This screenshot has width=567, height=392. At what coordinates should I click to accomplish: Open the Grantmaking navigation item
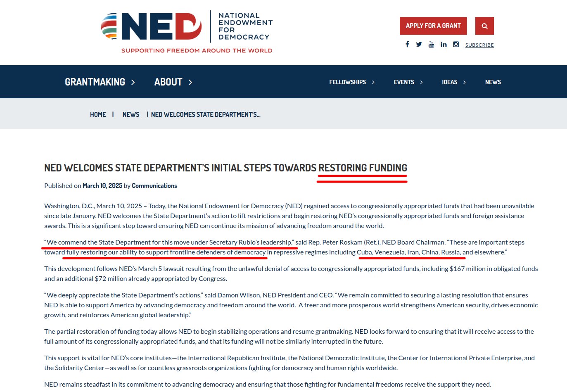click(95, 82)
